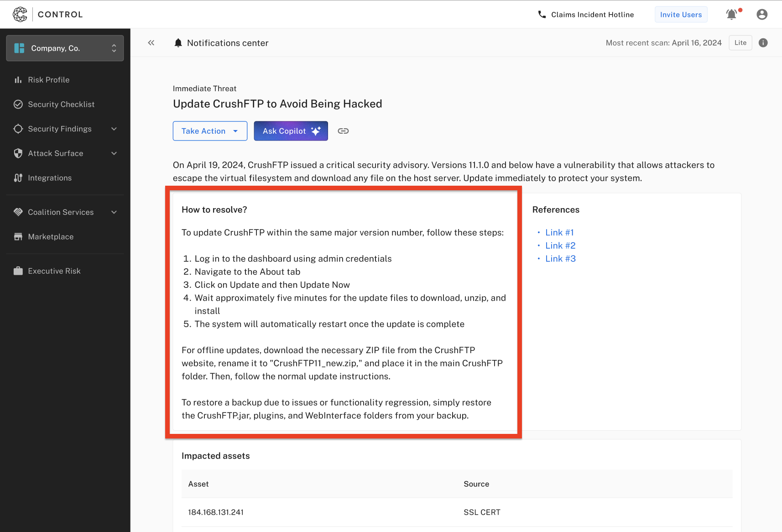This screenshot has height=532, width=782.
Task: Click the Invite Users button
Action: tap(681, 15)
